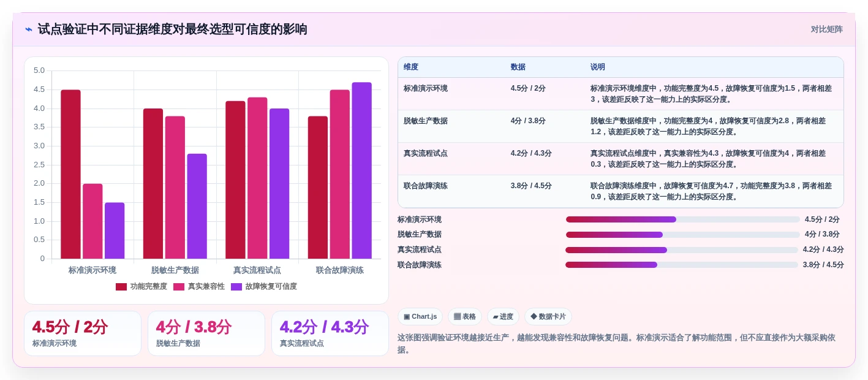Click the 标准演示环境 table row name
The image size is (868, 380).
(426, 88)
